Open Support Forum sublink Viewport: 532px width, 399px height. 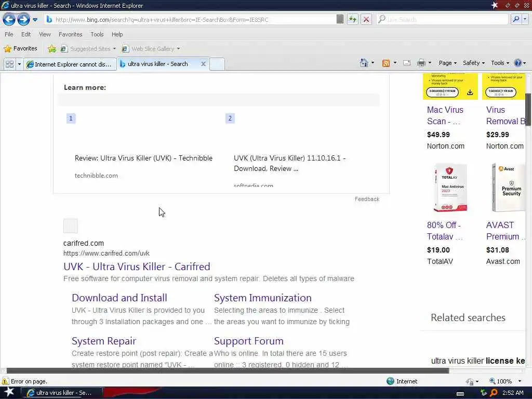[x=249, y=341]
